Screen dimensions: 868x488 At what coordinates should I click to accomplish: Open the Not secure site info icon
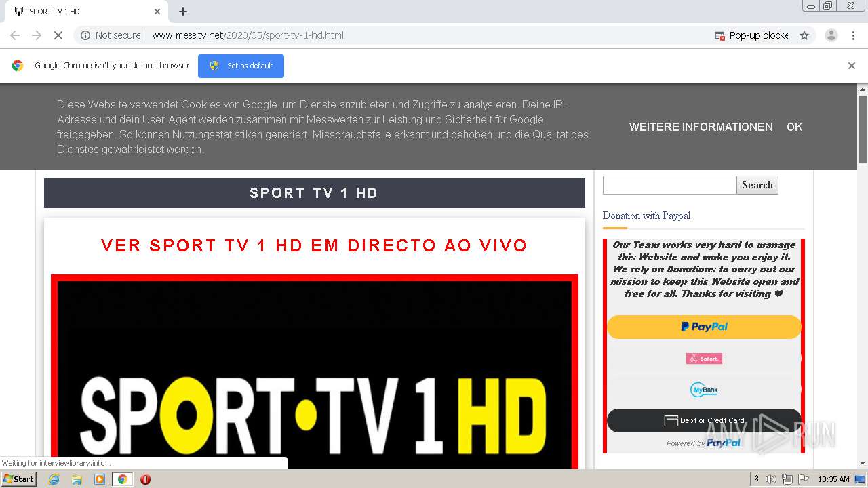(x=85, y=35)
